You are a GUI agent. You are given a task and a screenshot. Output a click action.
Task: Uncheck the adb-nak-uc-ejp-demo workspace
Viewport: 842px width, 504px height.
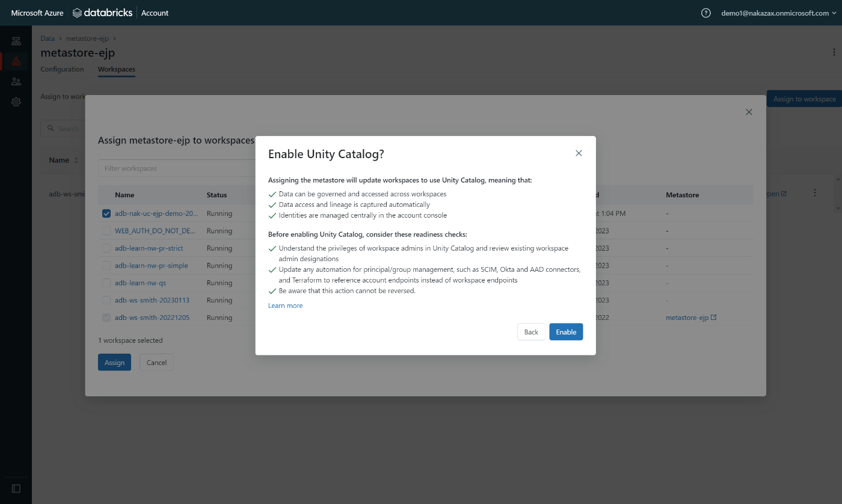pos(106,213)
